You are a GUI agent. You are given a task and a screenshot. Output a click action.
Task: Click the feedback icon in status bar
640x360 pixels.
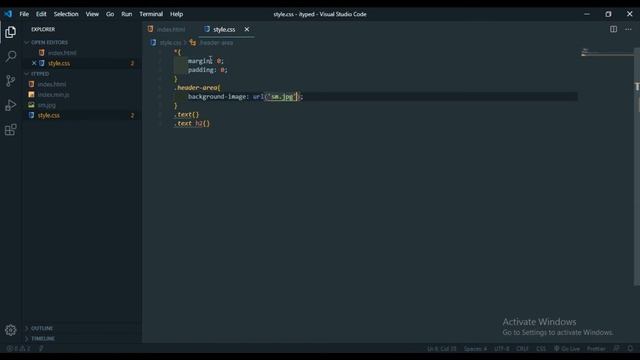(616, 349)
